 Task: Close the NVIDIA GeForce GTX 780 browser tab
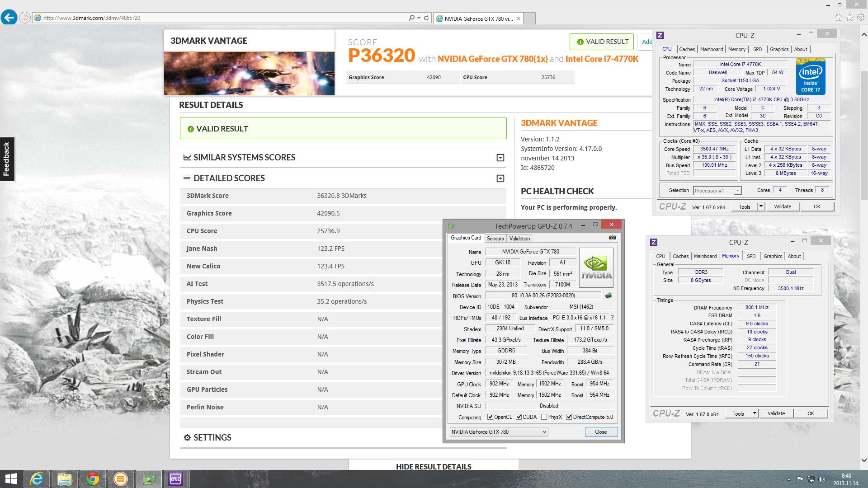tap(519, 19)
